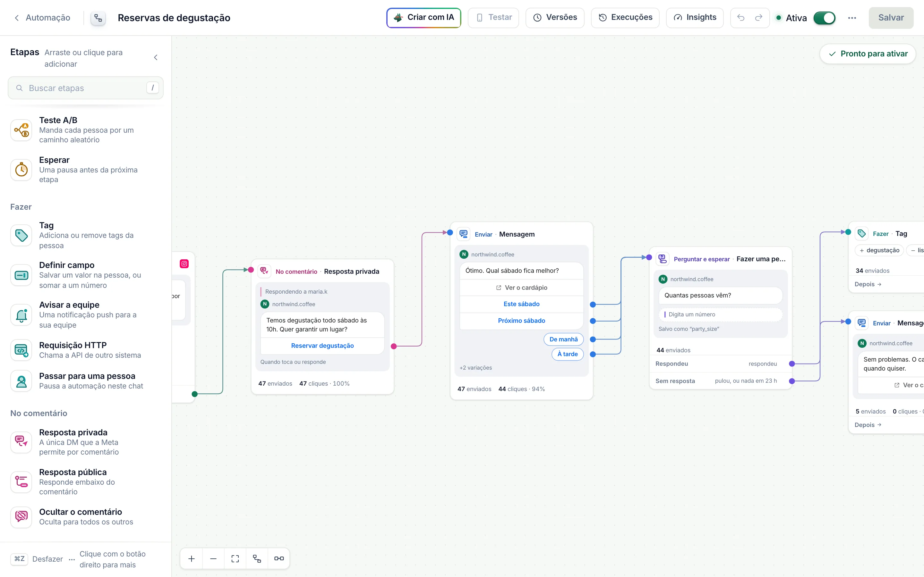Select the Avisar a equipe bell icon

[x=21, y=315]
